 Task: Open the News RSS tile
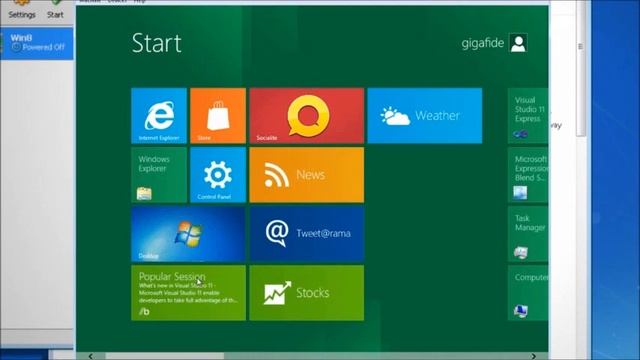[x=307, y=175]
